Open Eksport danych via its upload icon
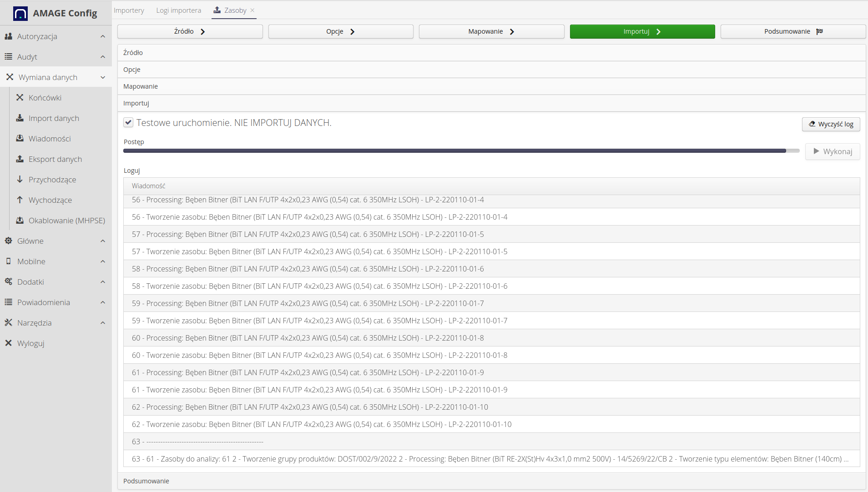Viewport: 868px width, 492px height. pos(20,159)
